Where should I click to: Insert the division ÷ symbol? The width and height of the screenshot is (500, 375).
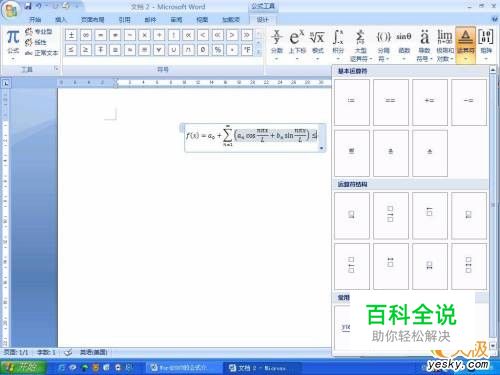pos(159,35)
